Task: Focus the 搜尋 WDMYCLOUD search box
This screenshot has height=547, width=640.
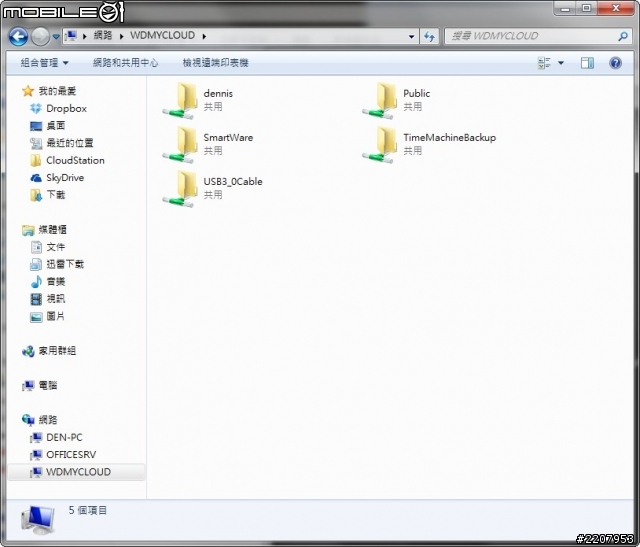Action: click(531, 36)
